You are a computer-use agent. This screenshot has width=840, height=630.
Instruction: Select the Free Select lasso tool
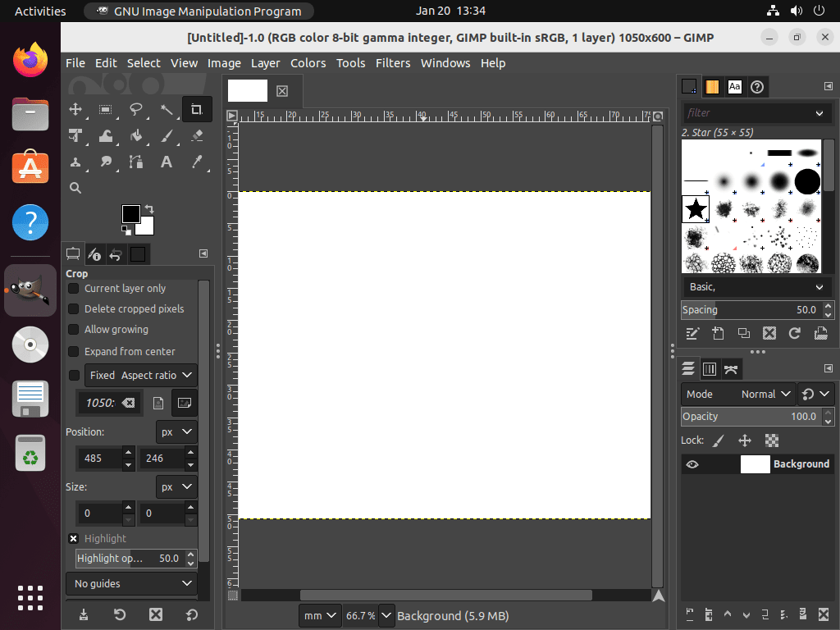(x=136, y=109)
